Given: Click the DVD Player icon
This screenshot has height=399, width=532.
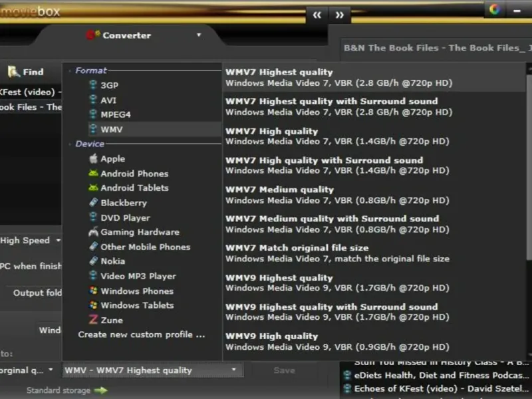Looking at the screenshot, I should (x=93, y=217).
